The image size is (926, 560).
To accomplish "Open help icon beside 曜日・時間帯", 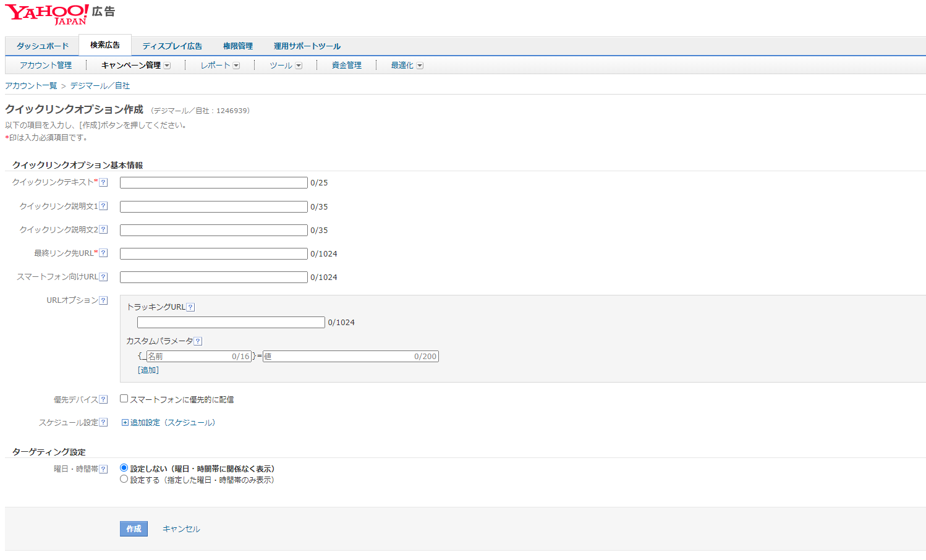I will click(103, 469).
